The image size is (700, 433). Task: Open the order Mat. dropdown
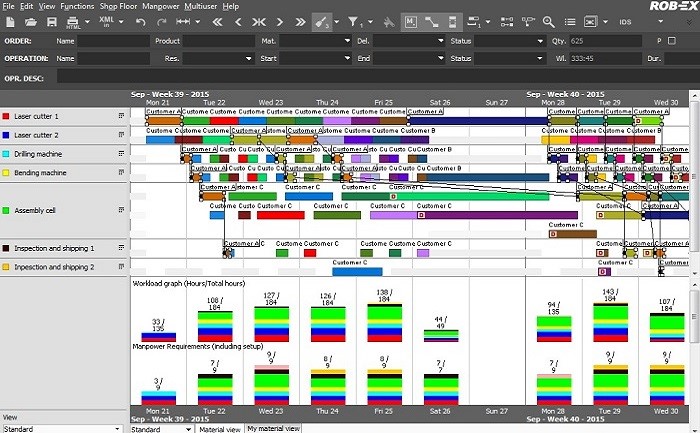pos(347,41)
